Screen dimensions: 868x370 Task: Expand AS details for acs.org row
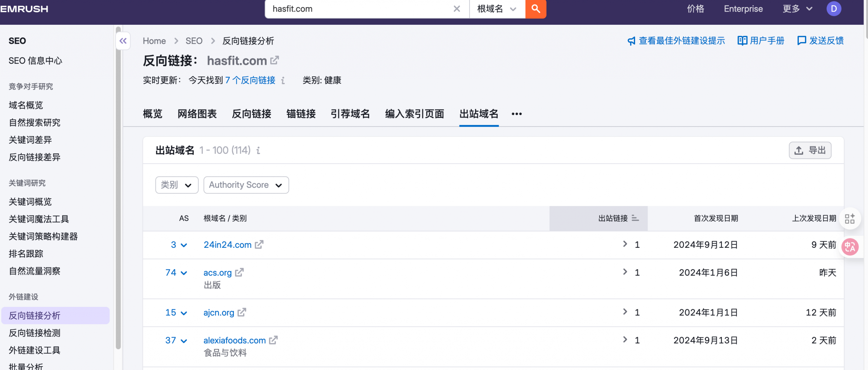pos(184,273)
